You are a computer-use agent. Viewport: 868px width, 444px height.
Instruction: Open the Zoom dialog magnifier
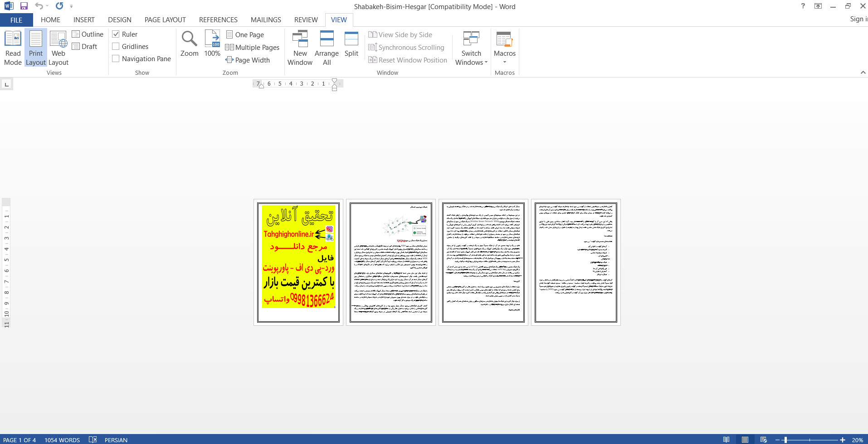189,44
